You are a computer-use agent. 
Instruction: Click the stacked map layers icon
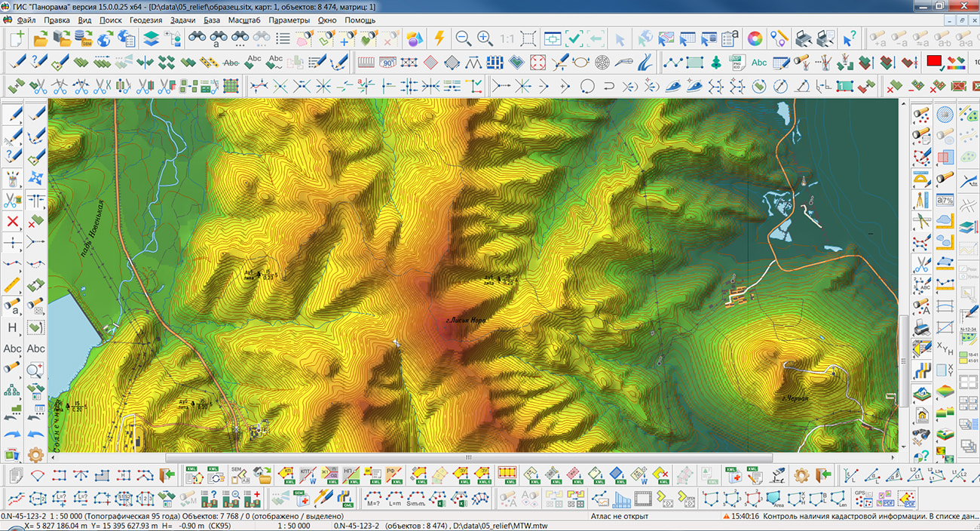pyautogui.click(x=151, y=38)
